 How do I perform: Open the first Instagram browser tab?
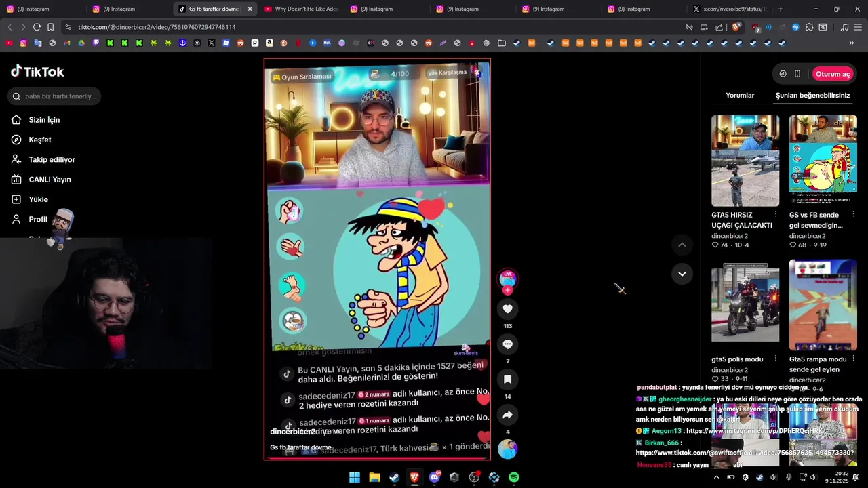tap(42, 9)
